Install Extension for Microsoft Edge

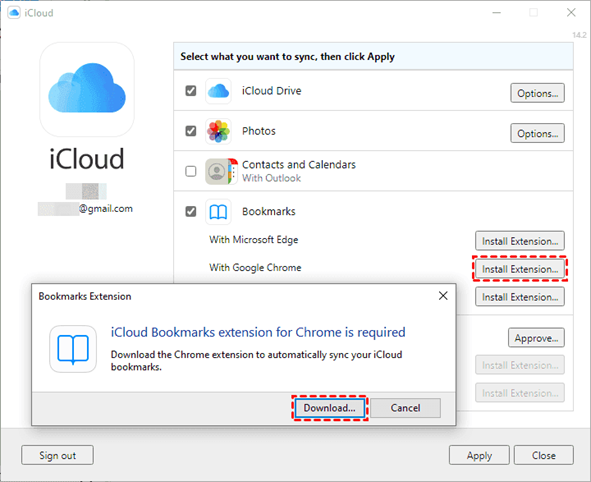(520, 241)
